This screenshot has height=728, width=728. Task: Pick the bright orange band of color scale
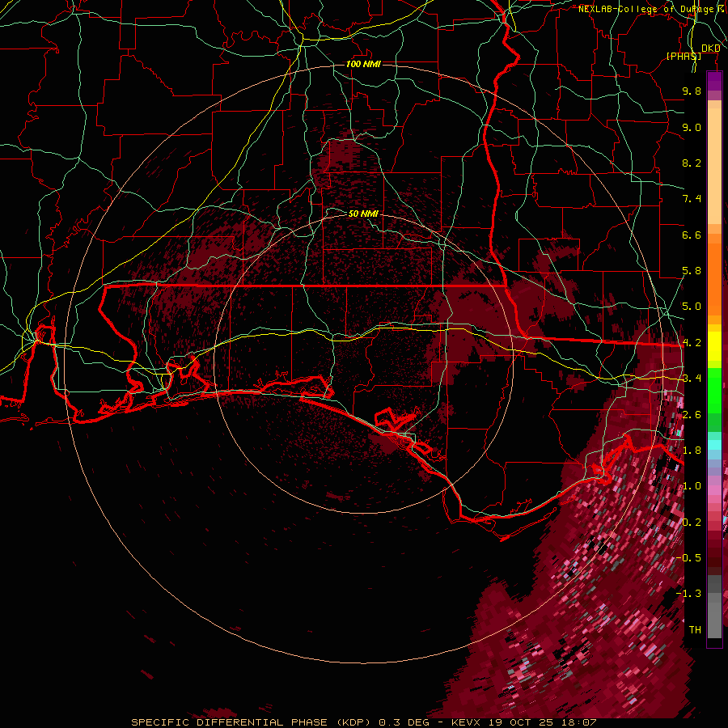pyautogui.click(x=714, y=278)
